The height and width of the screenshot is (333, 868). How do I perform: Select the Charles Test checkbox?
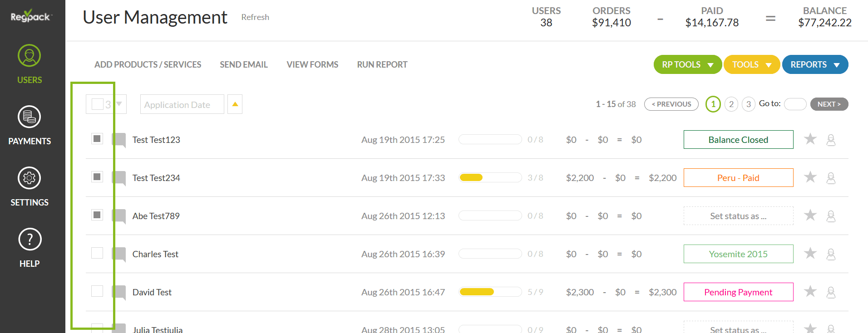97,253
